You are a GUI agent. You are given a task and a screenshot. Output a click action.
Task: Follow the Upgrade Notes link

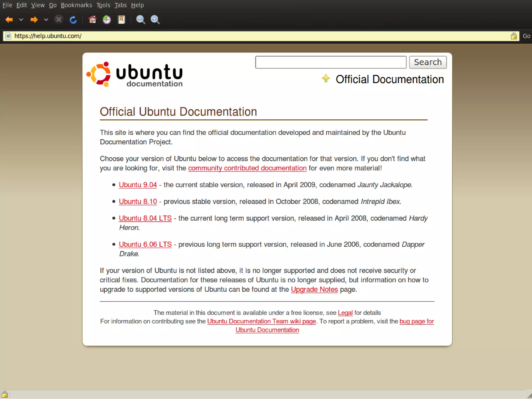point(314,289)
